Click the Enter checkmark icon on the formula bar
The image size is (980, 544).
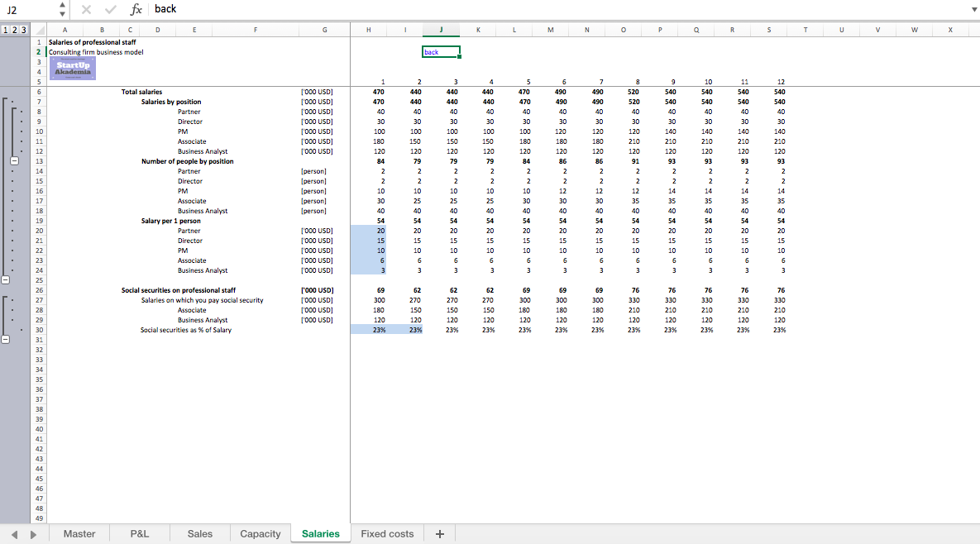(x=111, y=8)
